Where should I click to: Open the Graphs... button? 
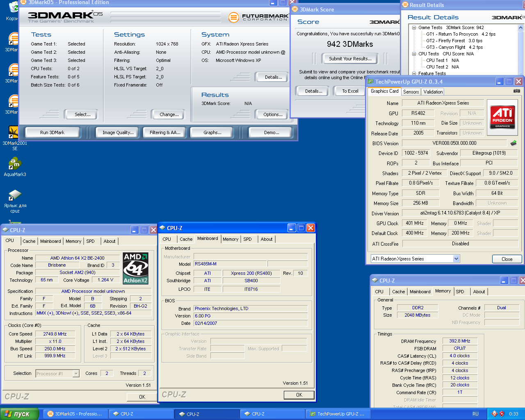[212, 132]
